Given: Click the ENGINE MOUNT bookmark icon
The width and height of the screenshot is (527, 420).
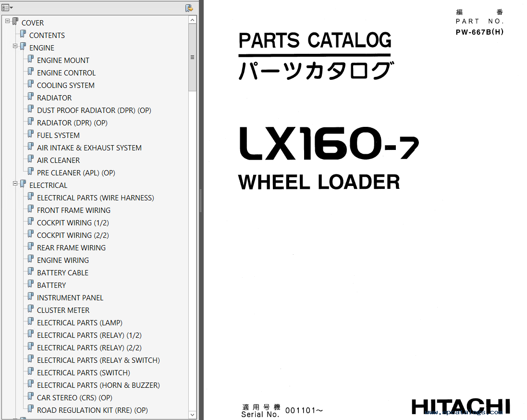Looking at the screenshot, I should [x=31, y=59].
